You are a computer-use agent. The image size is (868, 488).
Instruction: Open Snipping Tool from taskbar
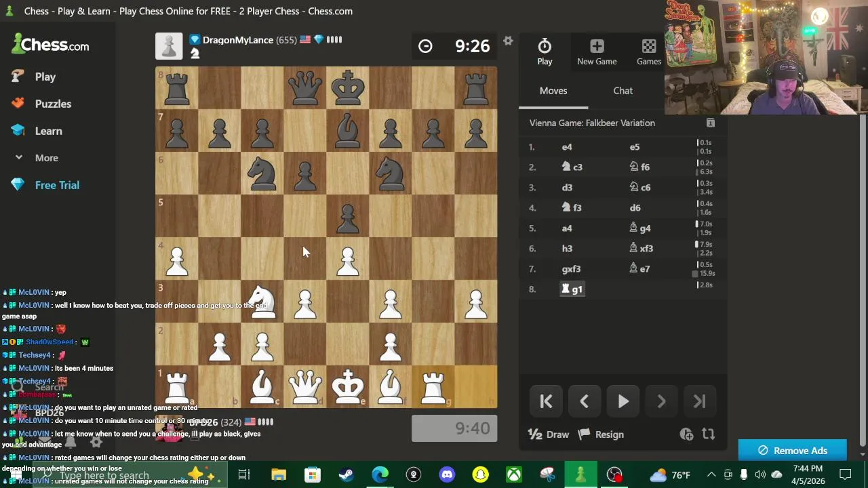click(x=547, y=474)
